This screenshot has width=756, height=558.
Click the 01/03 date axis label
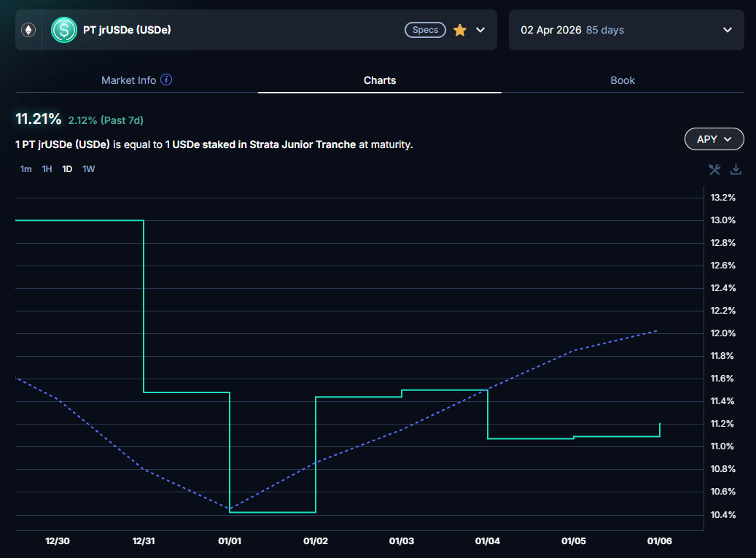(x=402, y=540)
